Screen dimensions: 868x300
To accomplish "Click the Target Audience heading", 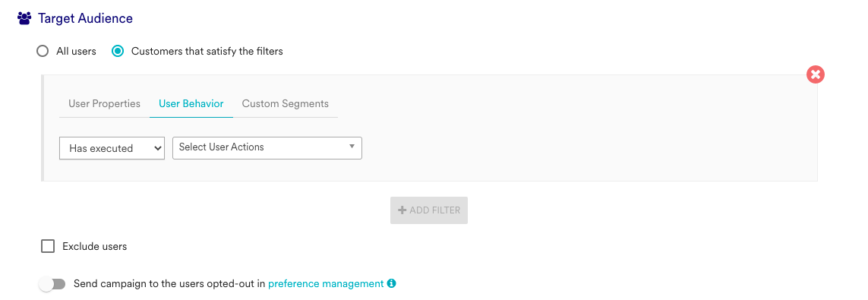I will click(x=85, y=18).
